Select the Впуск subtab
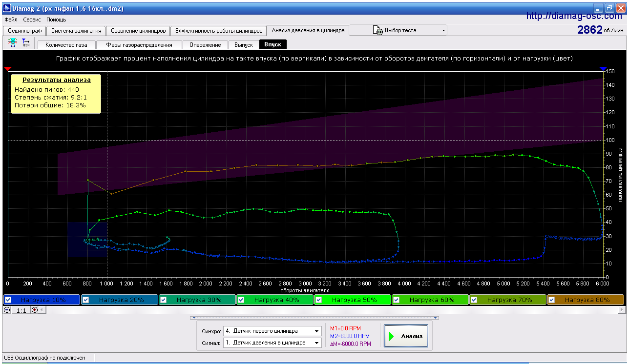Viewport: 629px width, 364px height. click(273, 44)
